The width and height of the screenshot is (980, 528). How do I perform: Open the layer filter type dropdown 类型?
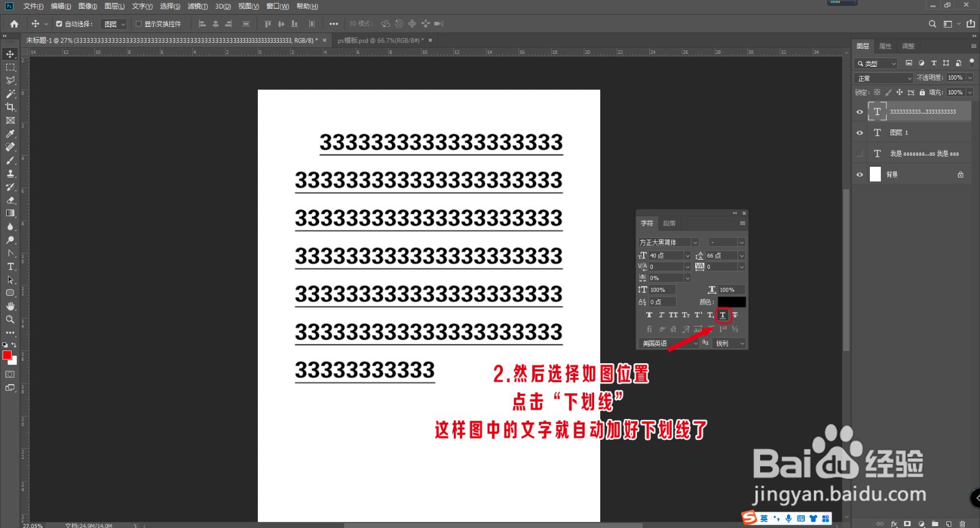tap(876, 64)
